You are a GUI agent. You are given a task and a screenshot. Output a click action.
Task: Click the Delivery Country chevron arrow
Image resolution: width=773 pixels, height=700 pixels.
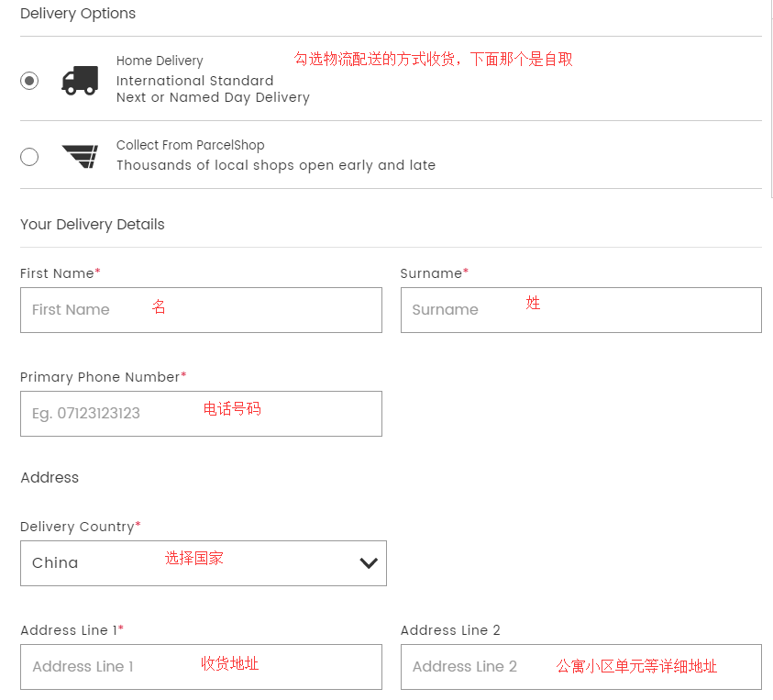[369, 563]
